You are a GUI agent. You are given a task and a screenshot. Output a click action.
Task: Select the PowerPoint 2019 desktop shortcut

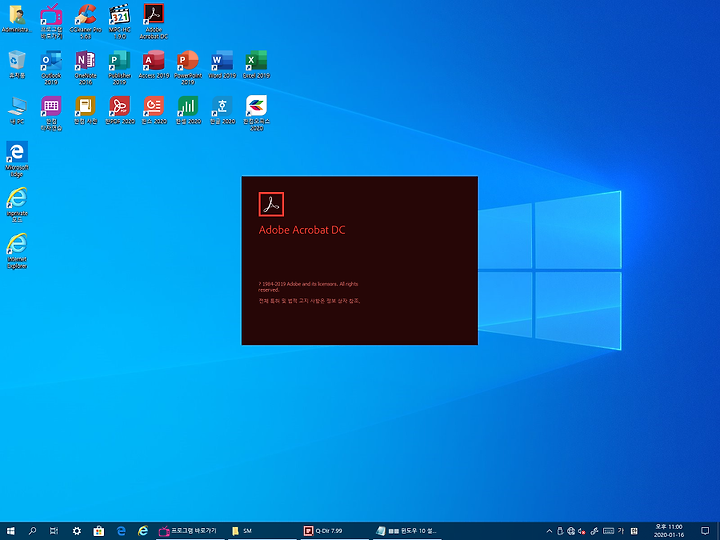click(188, 67)
